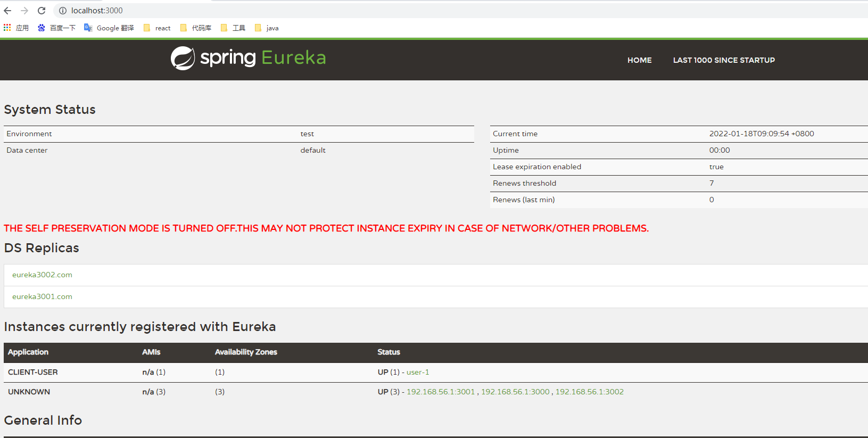Open the 百度一下 bookmark
The height and width of the screenshot is (438, 868).
point(56,28)
